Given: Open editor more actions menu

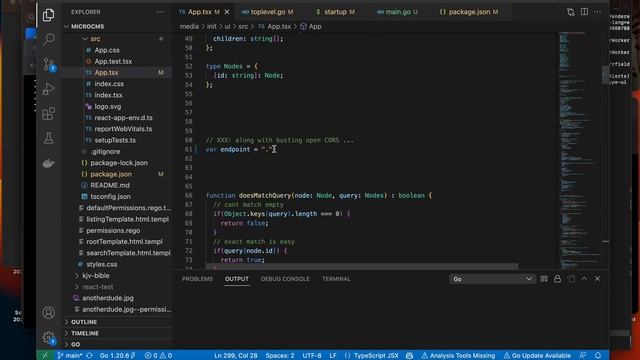Looking at the screenshot, I should click(x=598, y=12).
